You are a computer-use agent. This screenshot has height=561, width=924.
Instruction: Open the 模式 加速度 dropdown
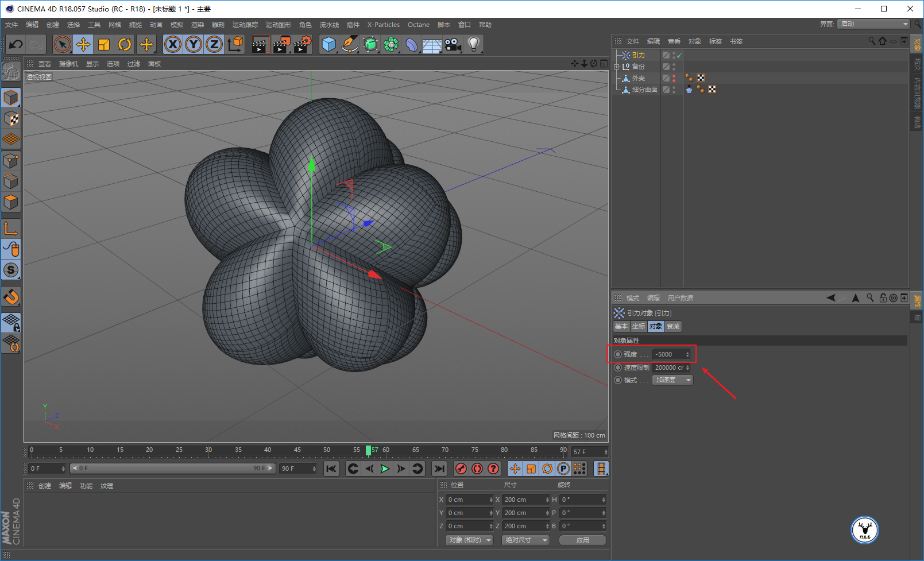[x=672, y=380]
